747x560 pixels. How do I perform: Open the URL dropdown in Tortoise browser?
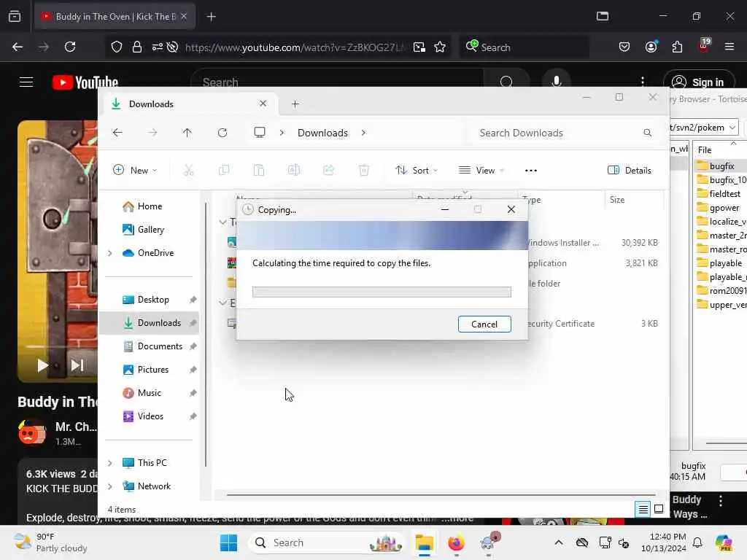point(732,128)
